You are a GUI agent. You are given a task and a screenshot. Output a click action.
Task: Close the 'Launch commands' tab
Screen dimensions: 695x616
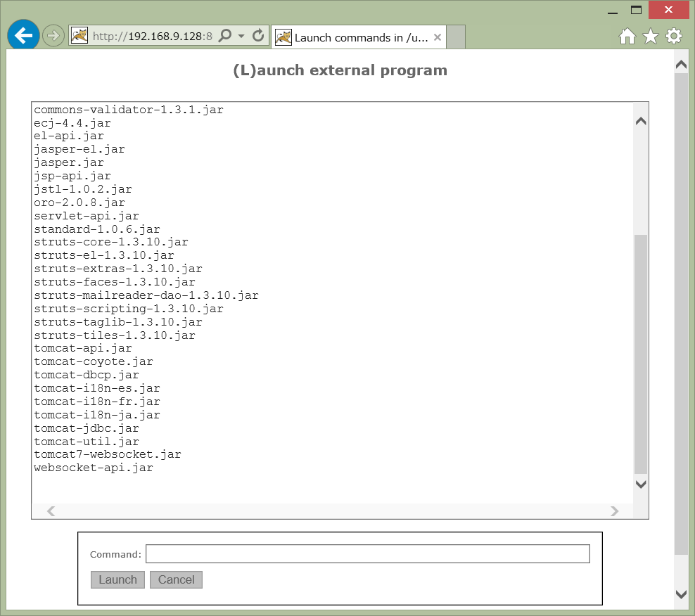click(438, 37)
